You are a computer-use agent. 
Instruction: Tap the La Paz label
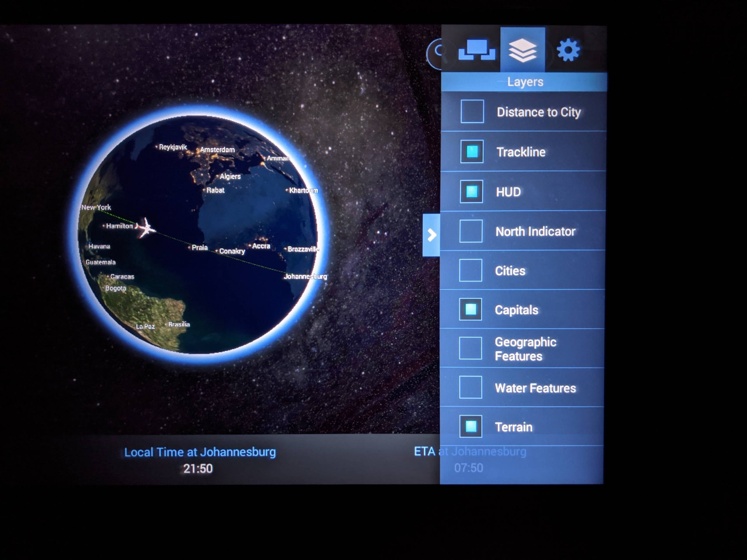(x=145, y=326)
